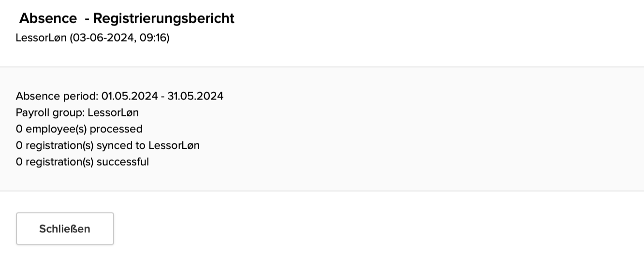Click the Schließen button
The width and height of the screenshot is (644, 254).
tap(65, 229)
